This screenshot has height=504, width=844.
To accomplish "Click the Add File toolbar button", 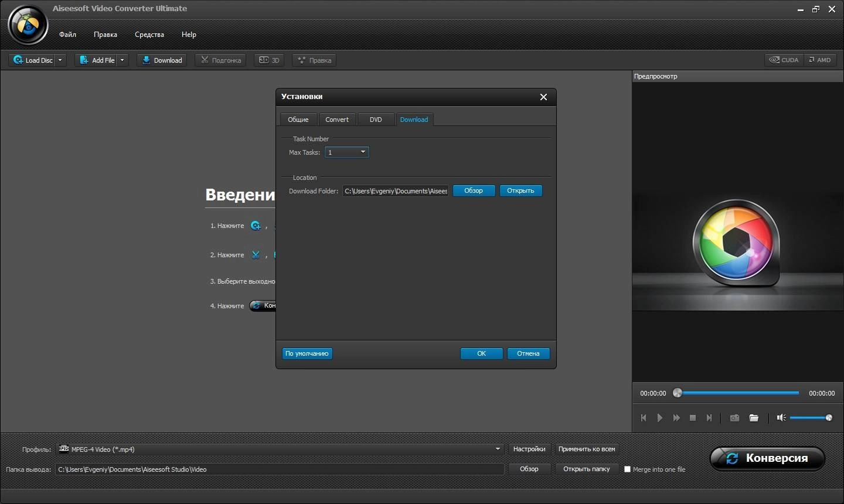I will click(97, 60).
